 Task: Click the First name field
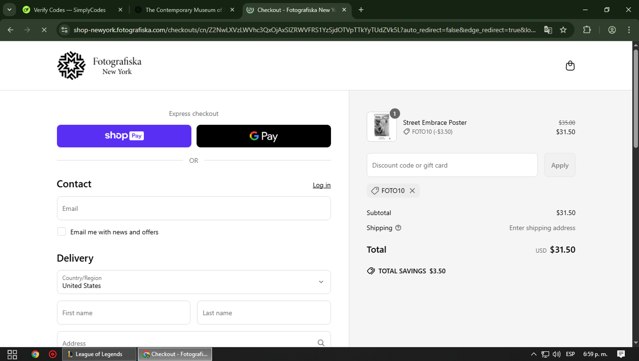pos(123,313)
